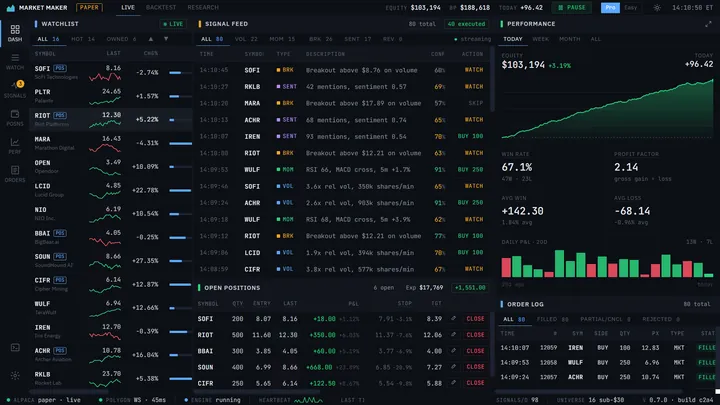Click the MARA sparkline chart in watchlist
The width and height of the screenshot is (720, 405).
point(105,148)
